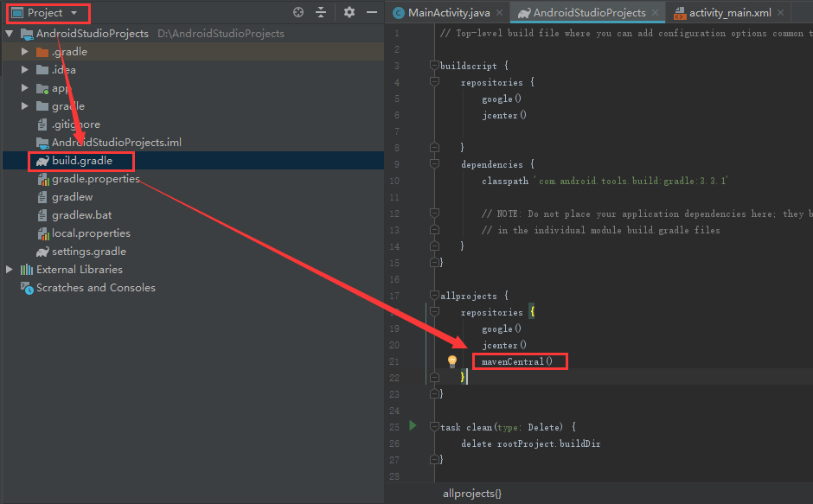Collapse the allprojects block with gutter fold marker
The height and width of the screenshot is (504, 813).
[435, 296]
